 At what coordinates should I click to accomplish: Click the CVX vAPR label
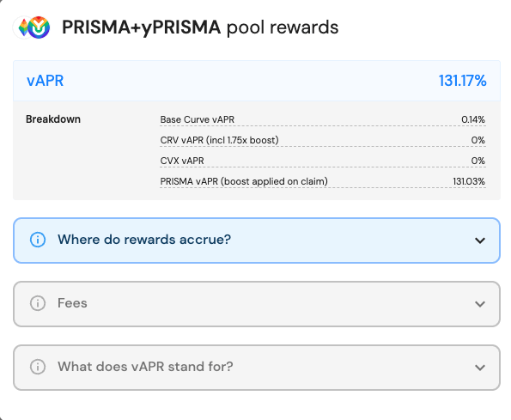tap(182, 161)
